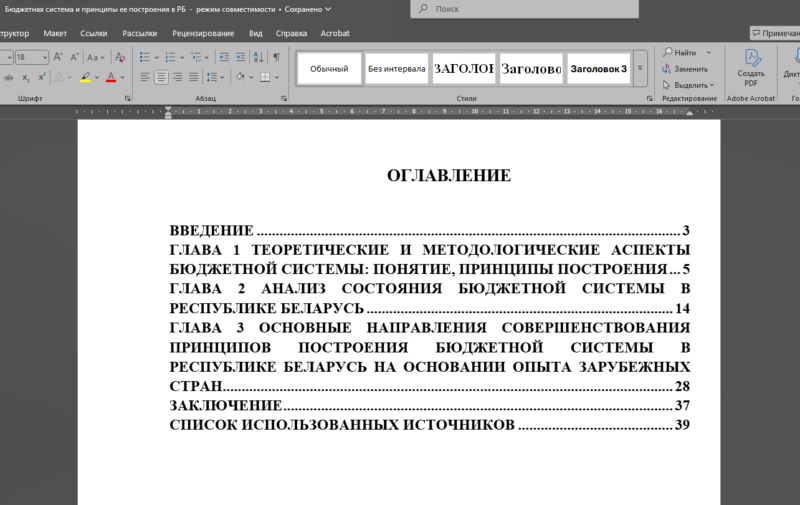The height and width of the screenshot is (505, 800).
Task: Open the Макет tab
Action: pos(55,33)
